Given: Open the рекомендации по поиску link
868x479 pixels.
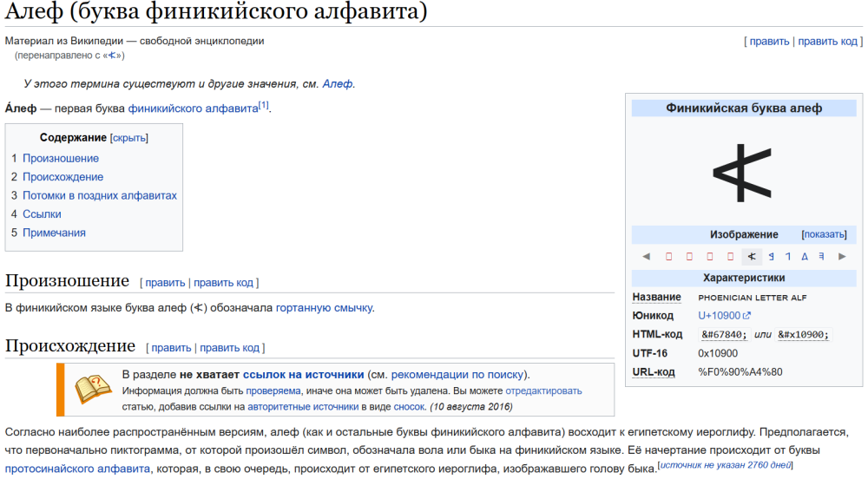Looking at the screenshot, I should pos(457,375).
